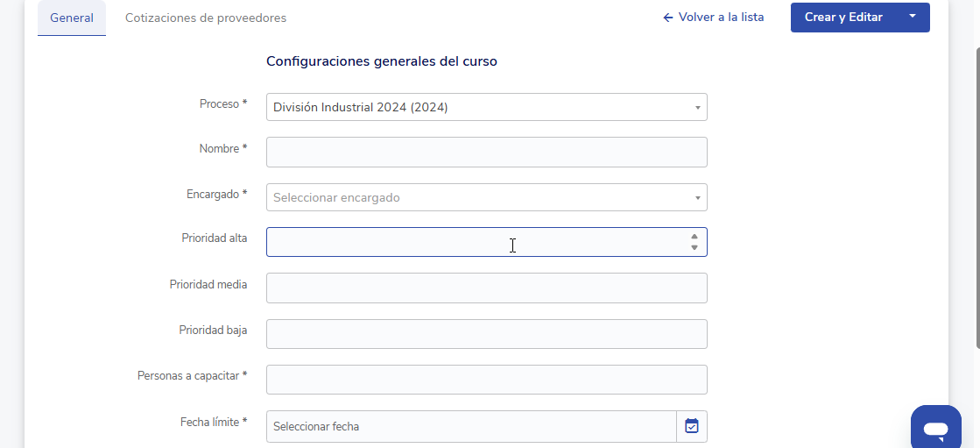Click the Personas a capacitar field

click(486, 380)
